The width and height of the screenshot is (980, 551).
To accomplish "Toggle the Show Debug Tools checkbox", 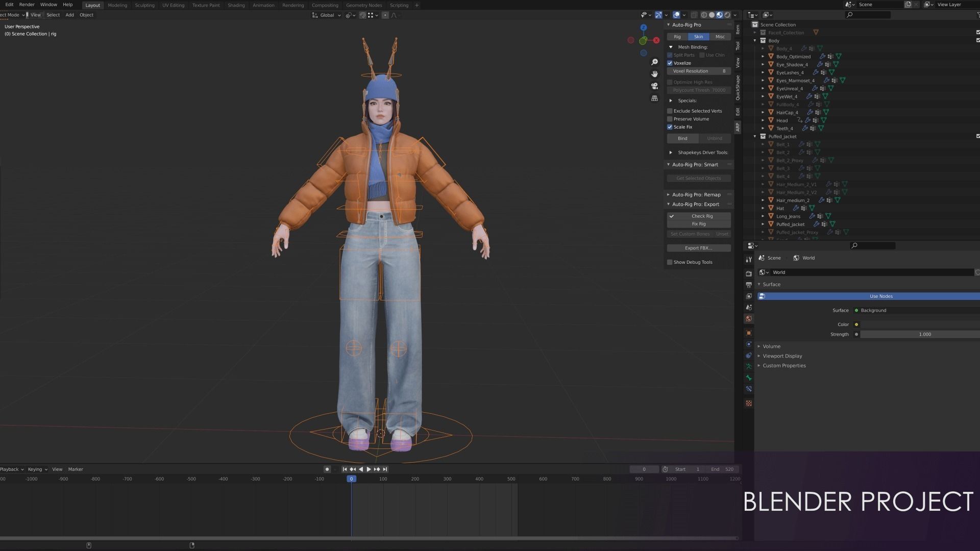I will [670, 262].
